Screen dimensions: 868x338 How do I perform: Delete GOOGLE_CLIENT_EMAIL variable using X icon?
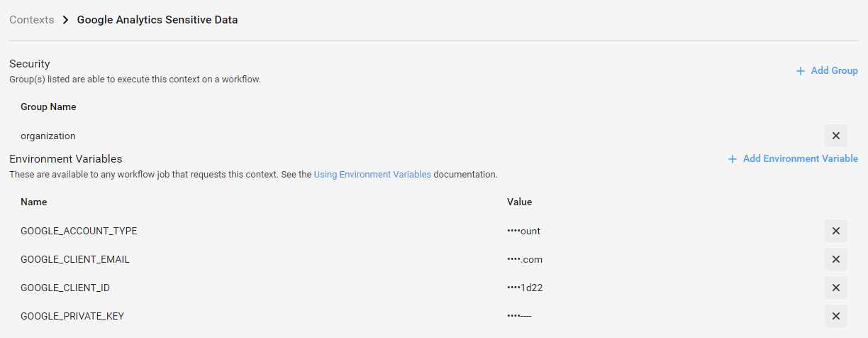[x=835, y=259]
